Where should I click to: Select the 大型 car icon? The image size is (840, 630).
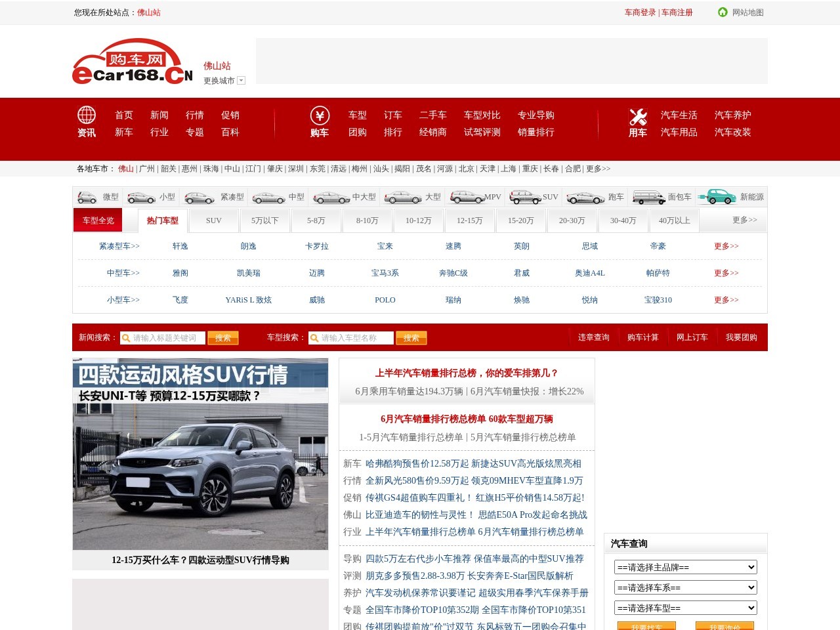[403, 197]
